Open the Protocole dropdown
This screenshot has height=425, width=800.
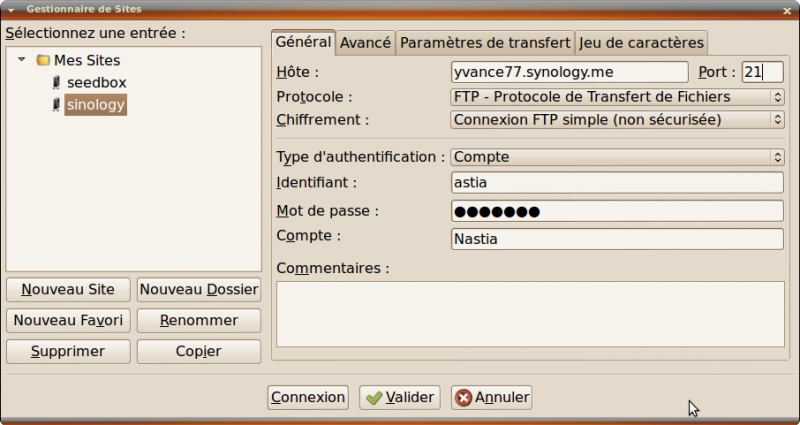point(616,97)
